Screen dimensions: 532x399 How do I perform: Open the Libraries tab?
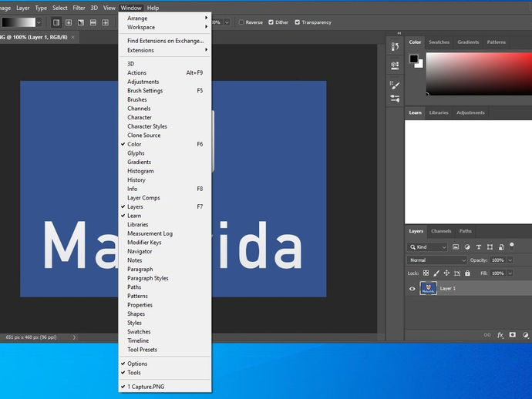coord(439,112)
